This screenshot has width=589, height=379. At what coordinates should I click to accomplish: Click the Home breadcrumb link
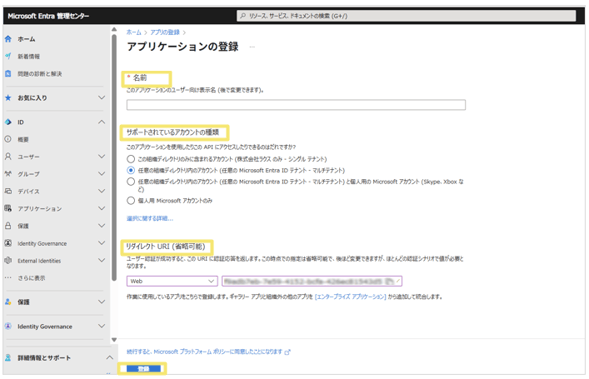pyautogui.click(x=134, y=32)
